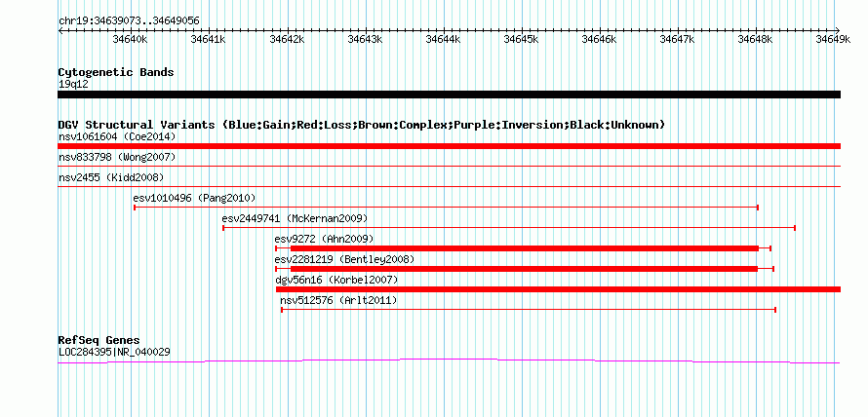Click the nsv2455 (Kidd2008) variant label
The width and height of the screenshot is (868, 417).
pyautogui.click(x=111, y=177)
